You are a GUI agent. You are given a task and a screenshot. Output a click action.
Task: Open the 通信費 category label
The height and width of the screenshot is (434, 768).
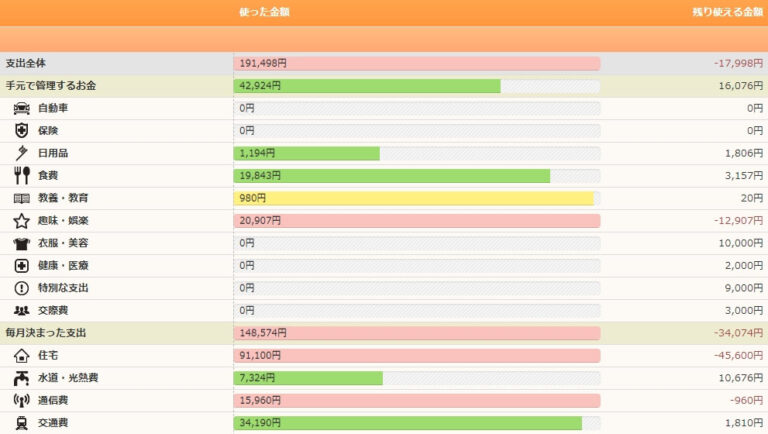pos(53,401)
